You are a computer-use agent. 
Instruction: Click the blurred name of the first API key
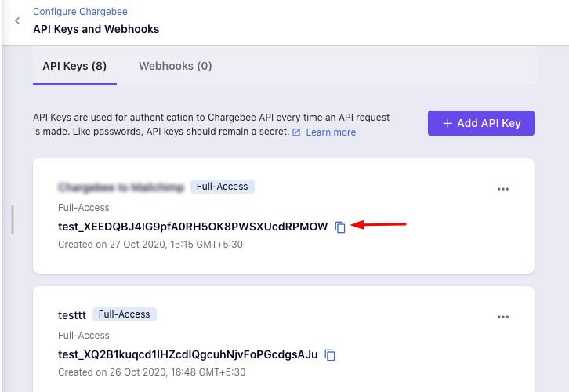click(x=121, y=187)
